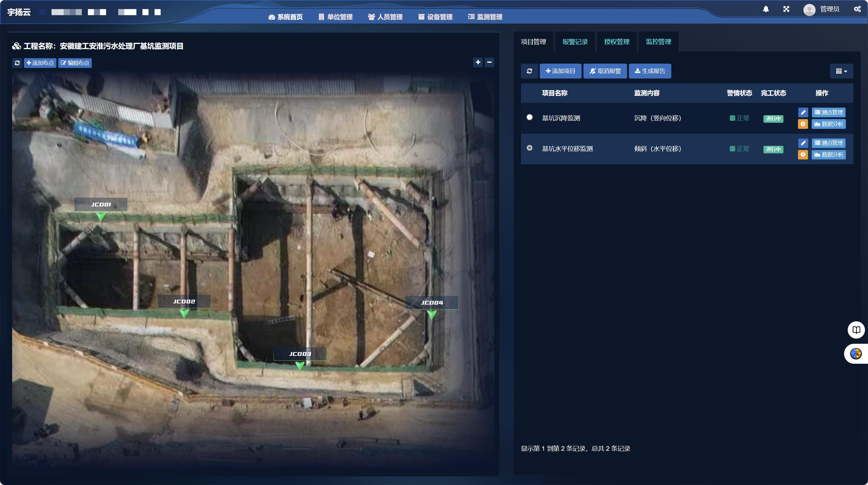Open the color theme wheel widget
Screen dimensions: 868x485
(856, 354)
